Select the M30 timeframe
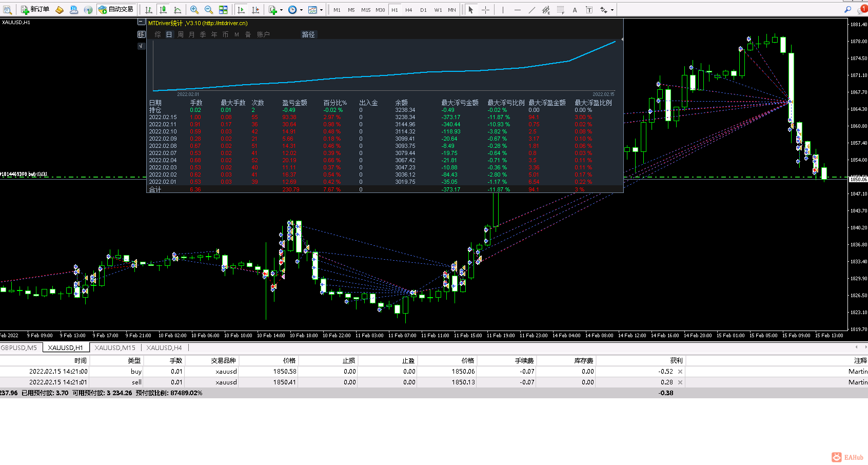868x465 pixels. click(380, 10)
